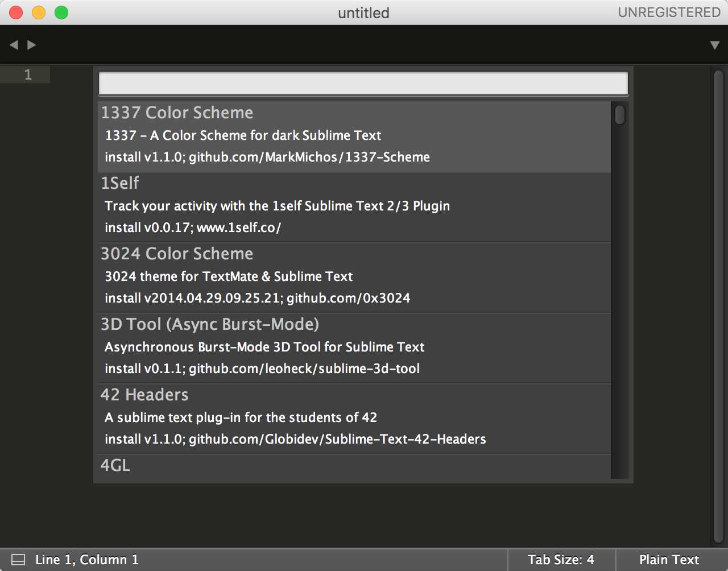Click line number 1 in gutter
This screenshot has height=571, width=728.
28,75
